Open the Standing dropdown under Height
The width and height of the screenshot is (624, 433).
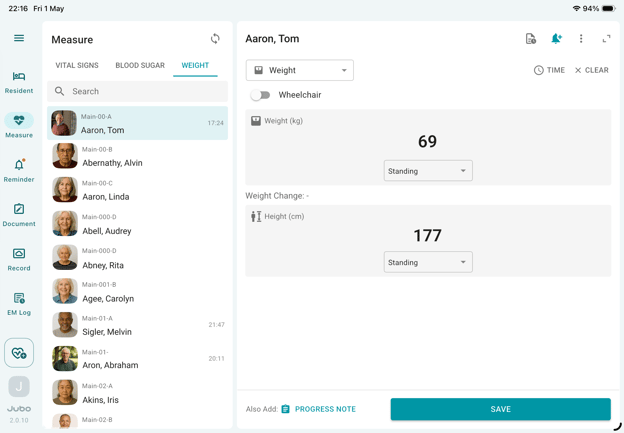(428, 262)
